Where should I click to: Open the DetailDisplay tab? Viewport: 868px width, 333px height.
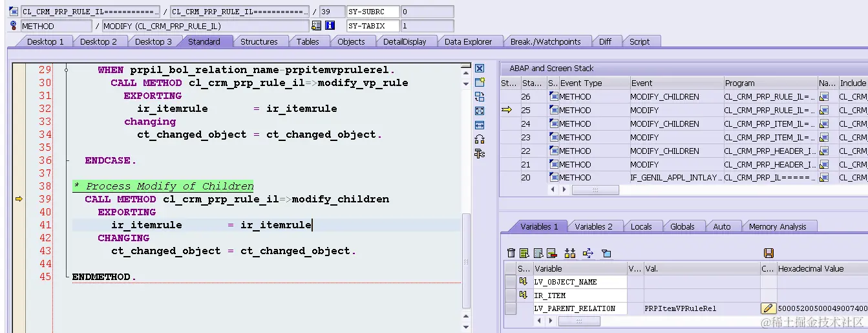click(405, 41)
